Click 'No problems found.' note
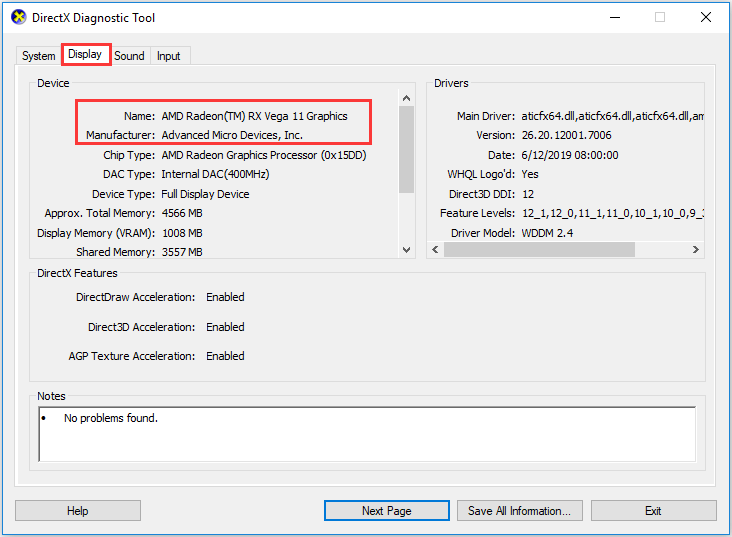732x537 pixels. pyautogui.click(x=111, y=418)
